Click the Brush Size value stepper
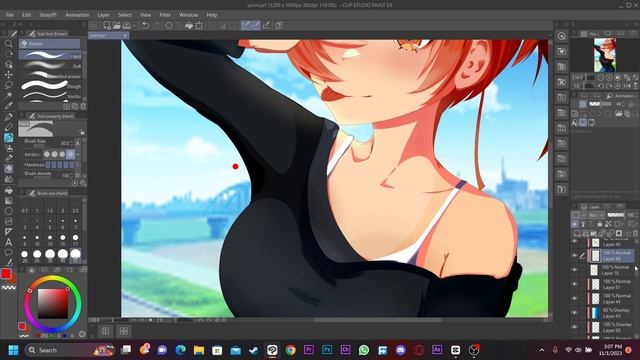Viewport: 640px width, 360px height. [72, 143]
